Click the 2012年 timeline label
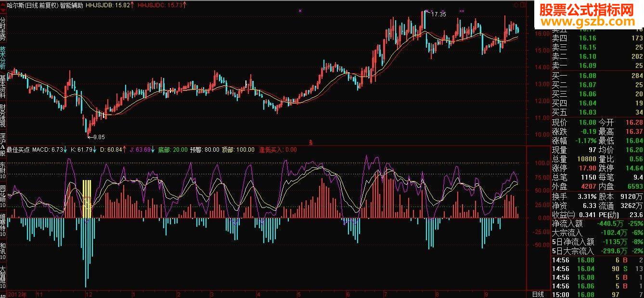This screenshot has height=298, width=644. tap(18, 294)
